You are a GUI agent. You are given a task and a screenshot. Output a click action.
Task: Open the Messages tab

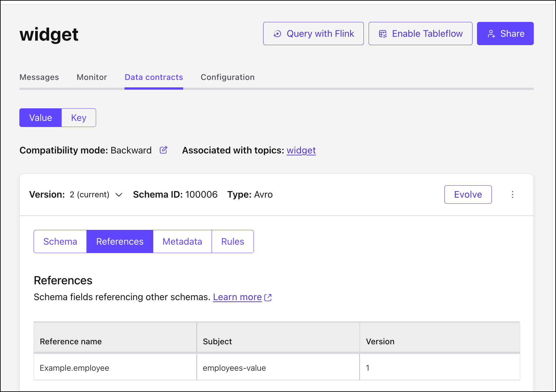coord(39,77)
